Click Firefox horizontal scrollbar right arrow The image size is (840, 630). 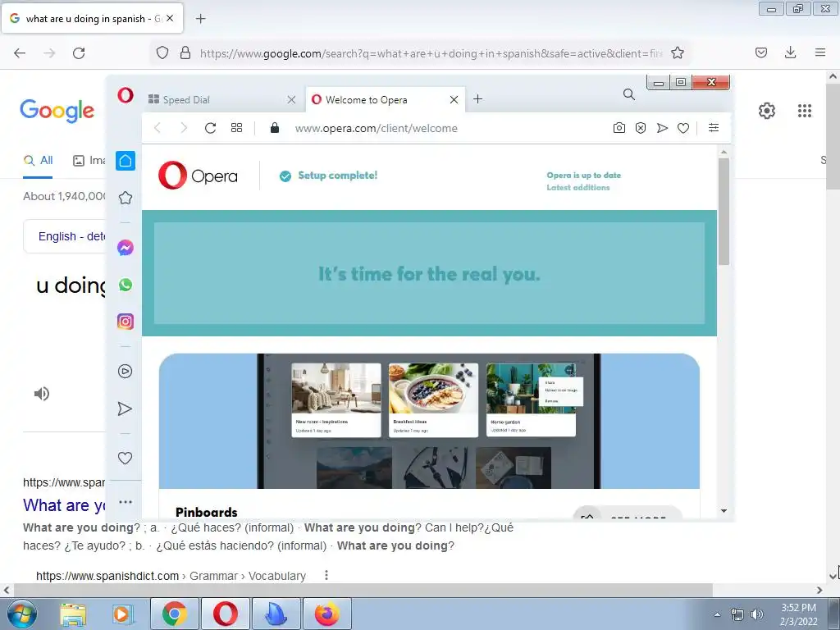tap(819, 590)
